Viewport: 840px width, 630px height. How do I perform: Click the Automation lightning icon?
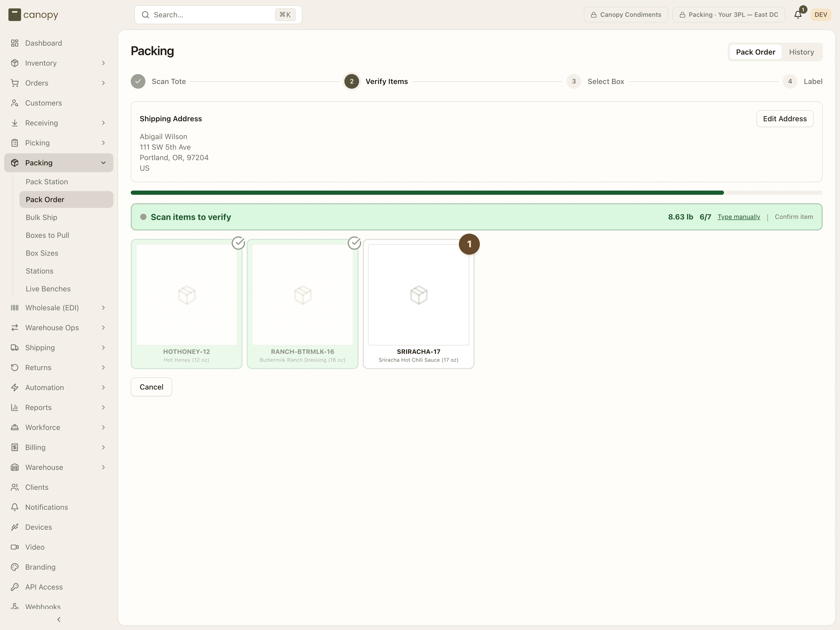pyautogui.click(x=15, y=387)
